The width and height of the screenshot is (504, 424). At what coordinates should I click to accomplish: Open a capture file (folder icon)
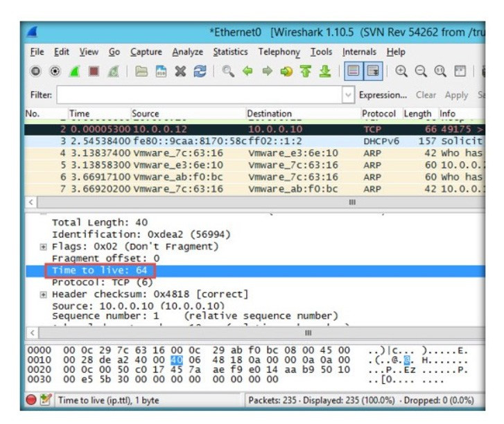[x=141, y=71]
